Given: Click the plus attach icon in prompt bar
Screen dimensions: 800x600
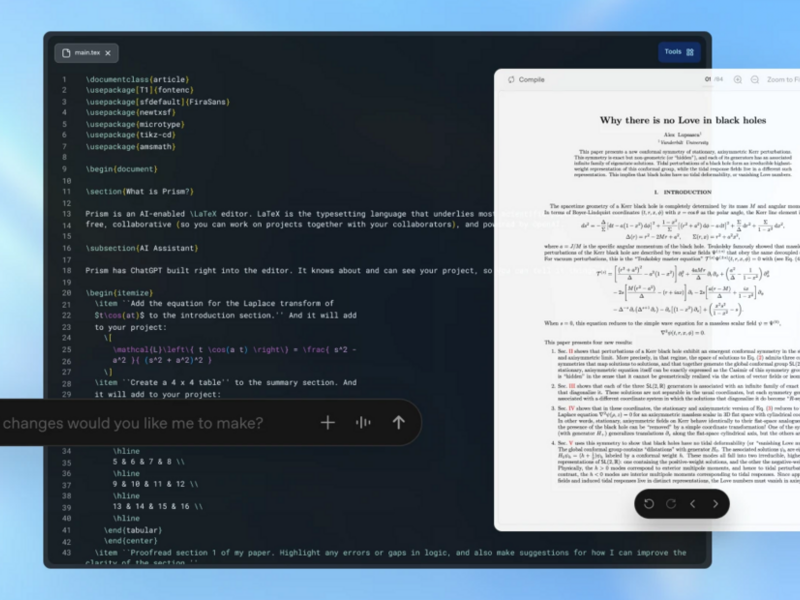Looking at the screenshot, I should click(328, 422).
